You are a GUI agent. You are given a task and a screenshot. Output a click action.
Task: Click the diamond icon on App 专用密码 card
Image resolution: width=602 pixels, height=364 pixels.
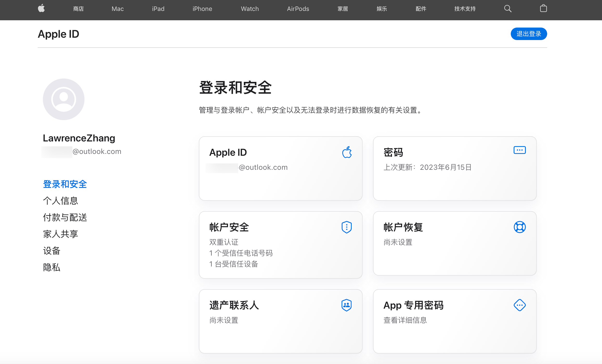coord(520,305)
